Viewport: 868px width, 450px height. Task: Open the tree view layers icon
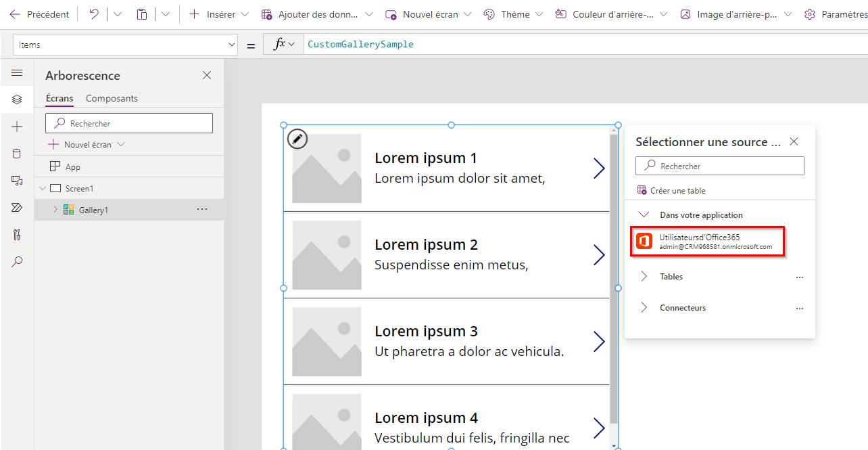point(17,99)
